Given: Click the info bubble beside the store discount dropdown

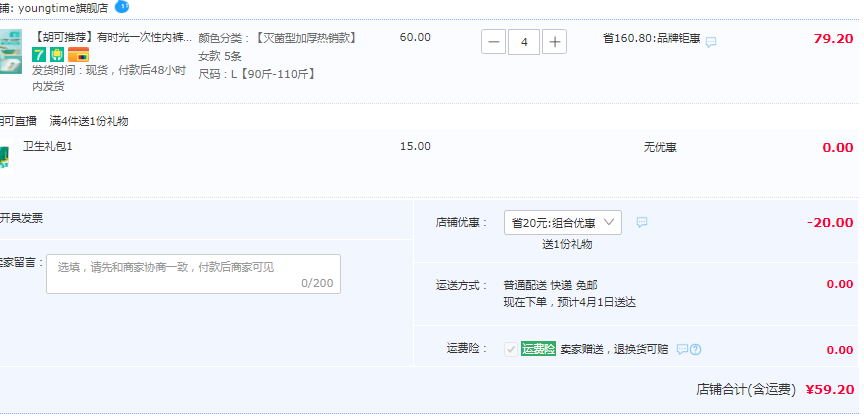Looking at the screenshot, I should click(642, 222).
